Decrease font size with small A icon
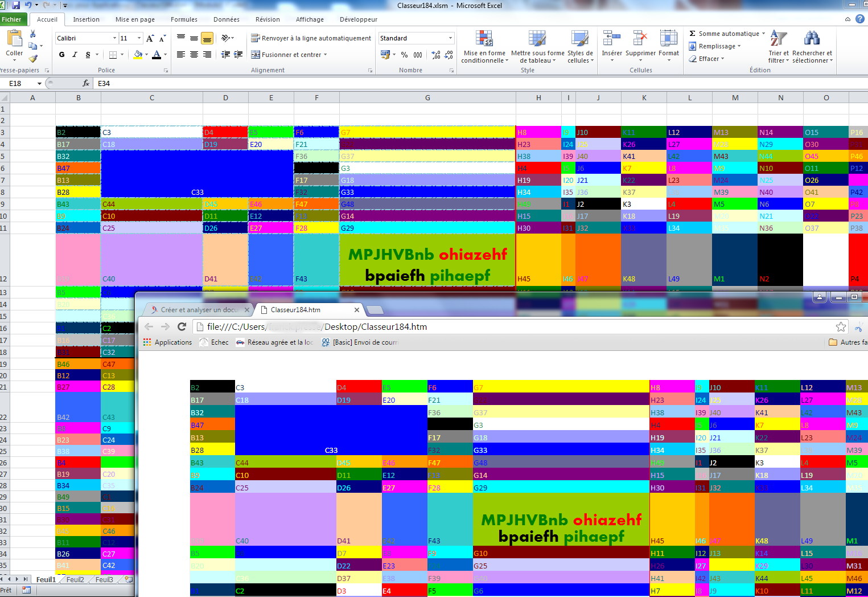This screenshot has width=868, height=597. coord(162,38)
